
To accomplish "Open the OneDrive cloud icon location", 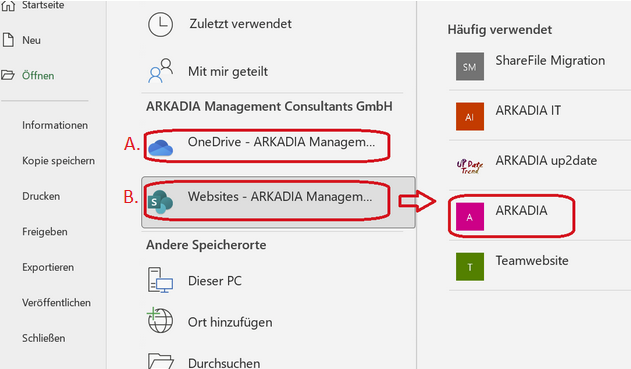I will pyautogui.click(x=161, y=148).
